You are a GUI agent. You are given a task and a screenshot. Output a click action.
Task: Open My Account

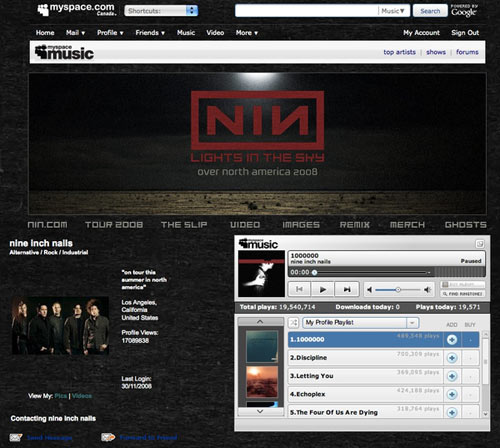[421, 33]
